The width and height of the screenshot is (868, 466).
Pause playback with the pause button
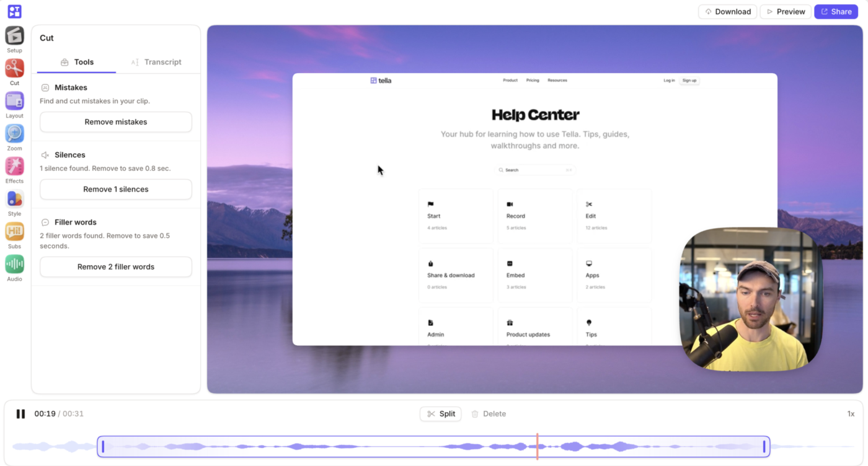click(x=20, y=414)
